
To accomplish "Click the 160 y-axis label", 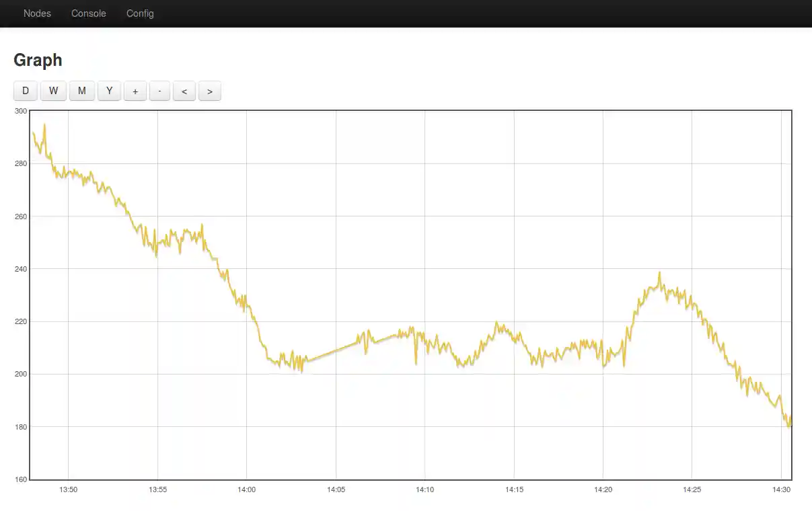I will [20, 479].
